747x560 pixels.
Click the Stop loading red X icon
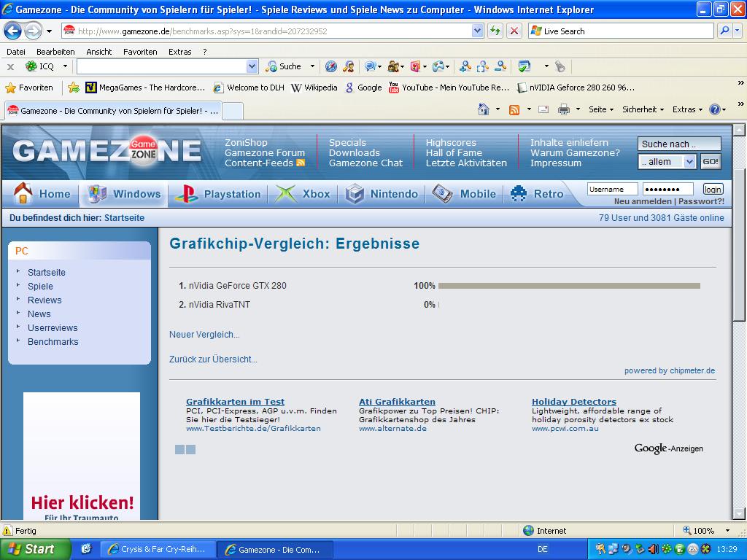tap(514, 31)
